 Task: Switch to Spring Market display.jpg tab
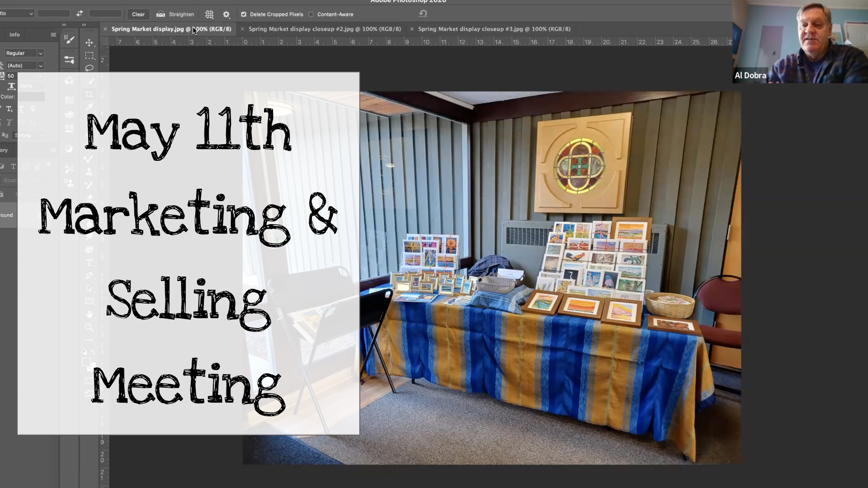click(171, 29)
